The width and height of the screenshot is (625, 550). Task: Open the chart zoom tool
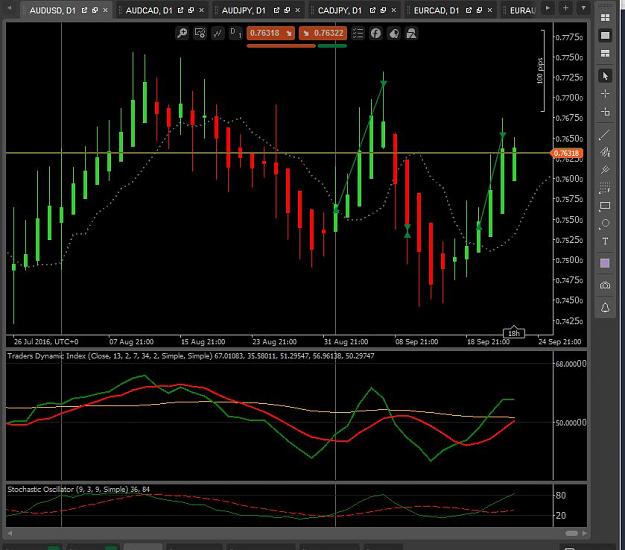click(182, 33)
